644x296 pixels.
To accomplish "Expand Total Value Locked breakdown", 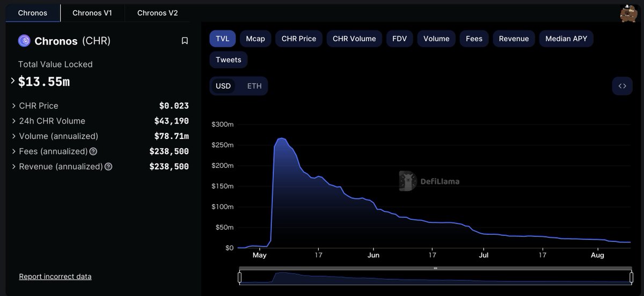I will [13, 81].
